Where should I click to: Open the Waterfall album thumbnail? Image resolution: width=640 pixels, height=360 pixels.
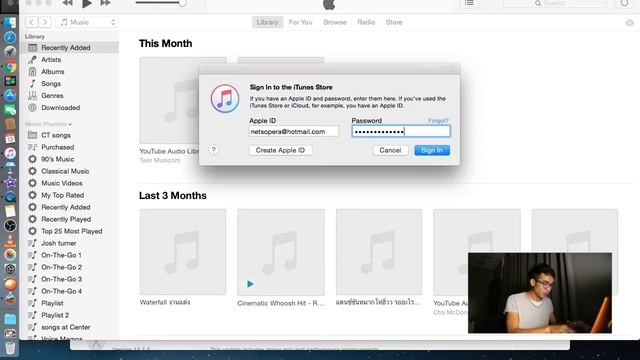[183, 252]
